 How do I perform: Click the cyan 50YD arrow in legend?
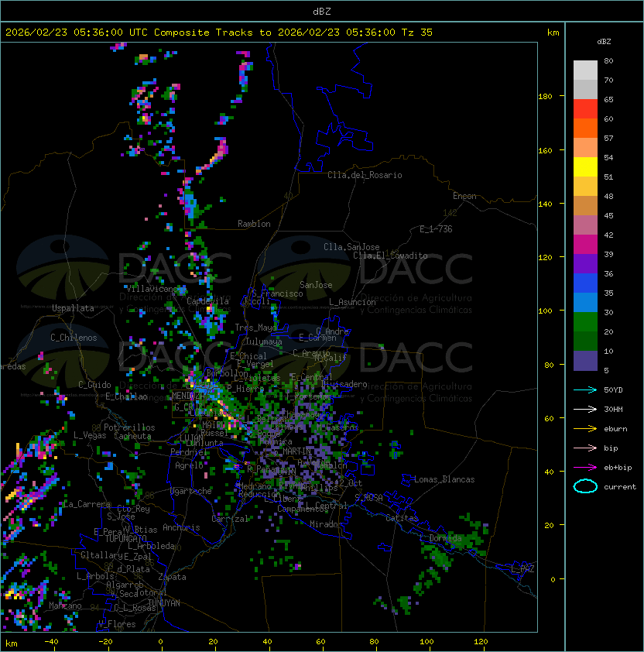pos(585,390)
